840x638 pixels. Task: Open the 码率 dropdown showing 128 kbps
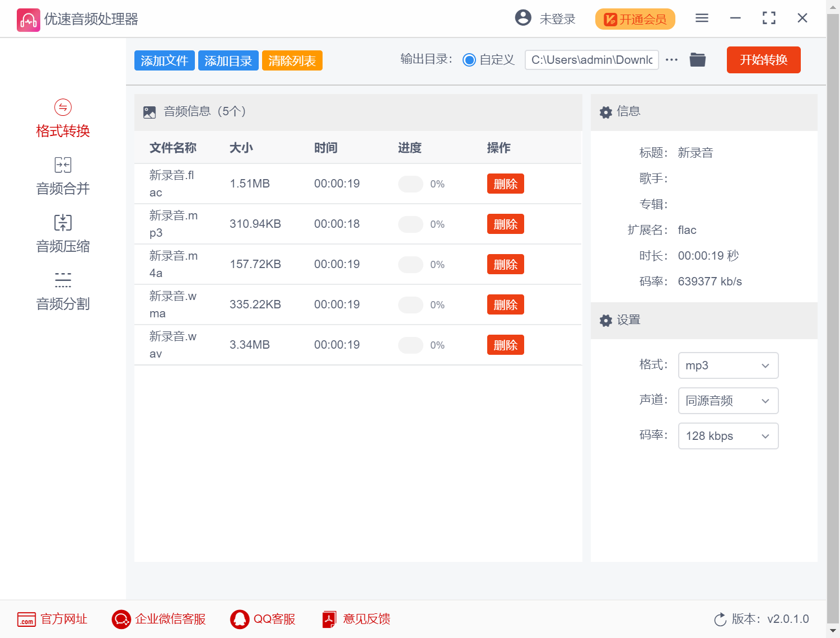click(x=728, y=436)
